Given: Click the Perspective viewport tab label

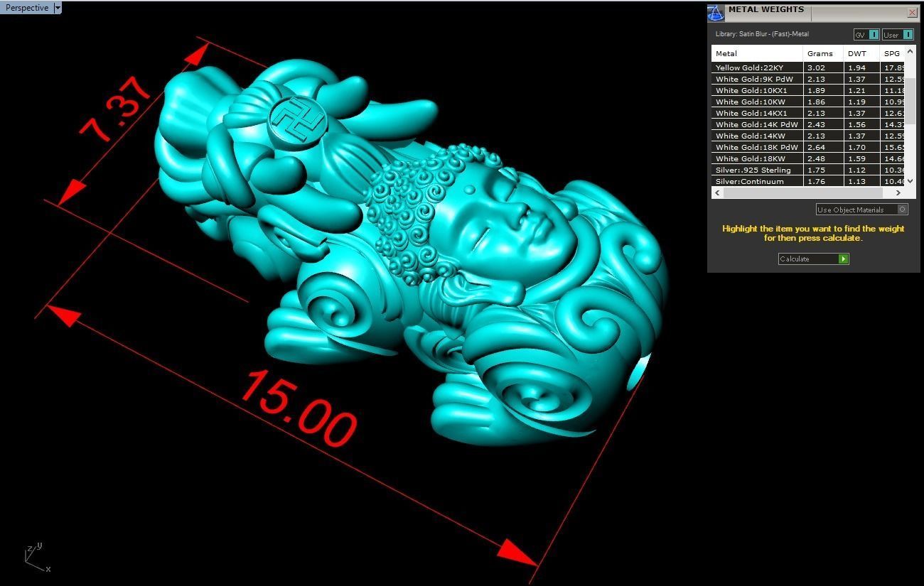Looking at the screenshot, I should [x=27, y=8].
